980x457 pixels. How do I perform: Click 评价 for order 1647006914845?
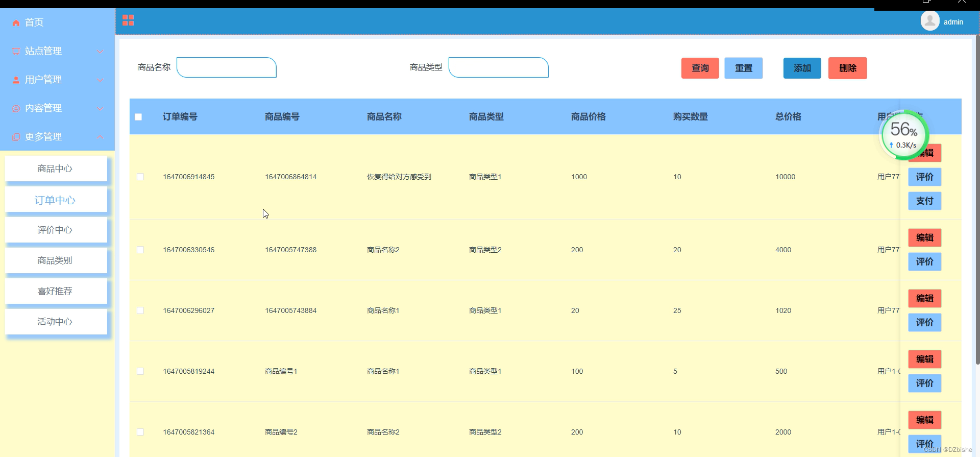pyautogui.click(x=925, y=177)
